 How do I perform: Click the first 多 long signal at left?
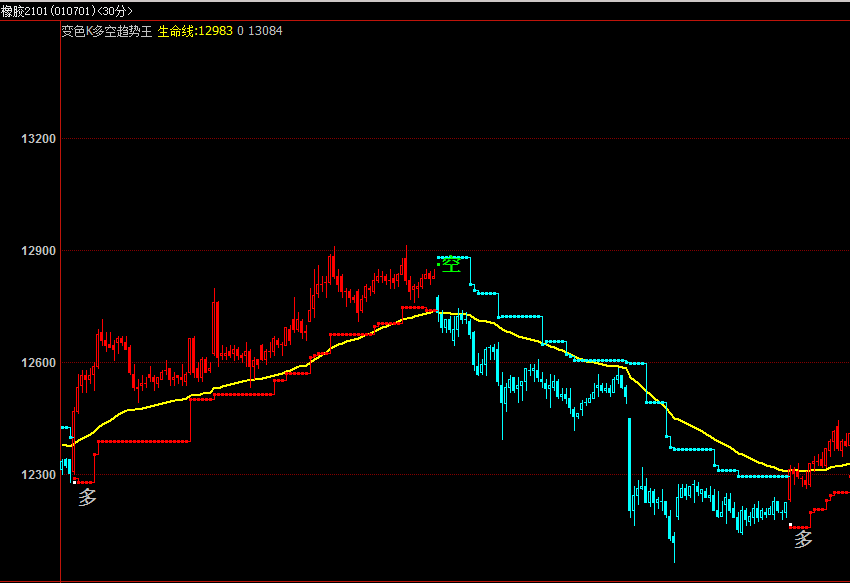point(87,497)
